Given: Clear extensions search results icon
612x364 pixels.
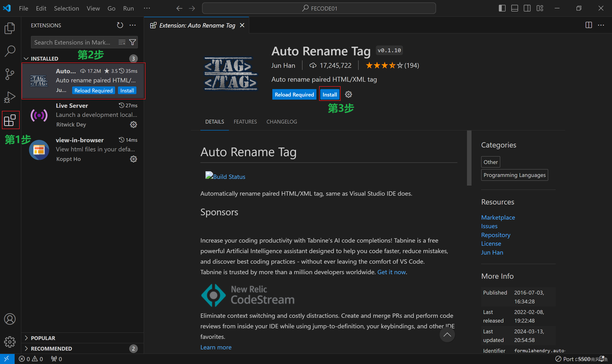Looking at the screenshot, I should 122,42.
